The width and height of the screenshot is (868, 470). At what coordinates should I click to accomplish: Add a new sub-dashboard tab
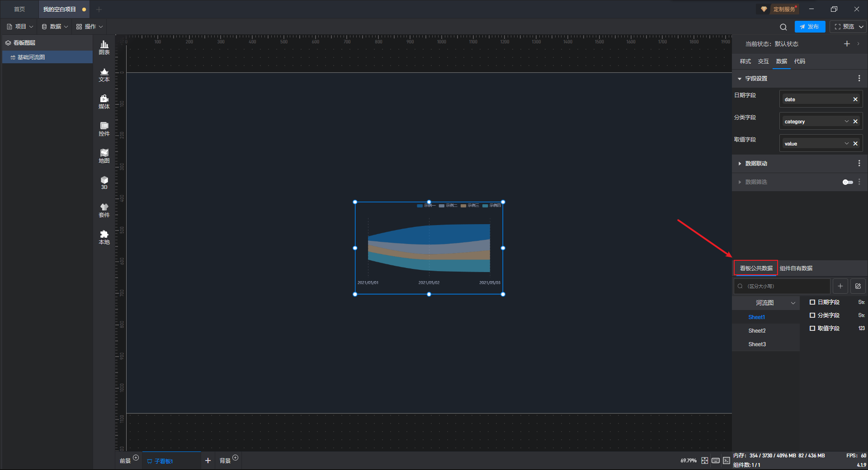208,461
